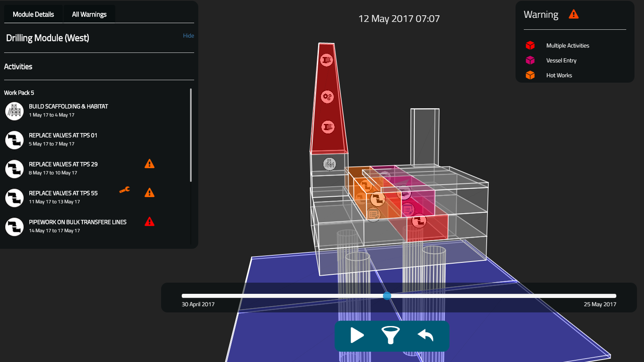Image resolution: width=644 pixels, height=362 pixels.
Task: Click red warning triangle for Pipework activity
Action: [150, 222]
